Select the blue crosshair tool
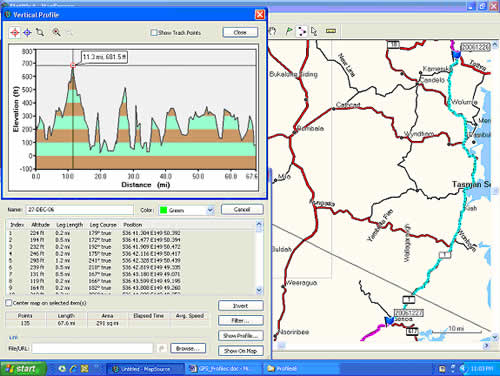The width and height of the screenshot is (500, 376). point(27,32)
